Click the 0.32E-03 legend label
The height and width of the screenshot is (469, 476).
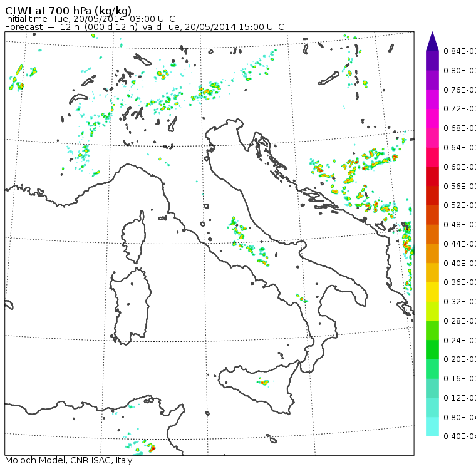click(x=460, y=301)
